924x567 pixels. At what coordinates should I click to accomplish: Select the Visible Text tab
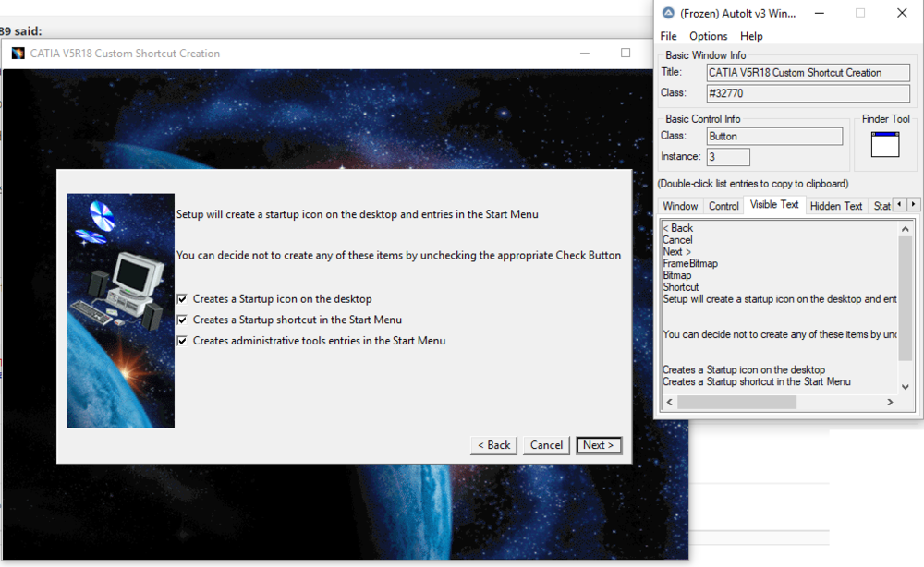[x=774, y=204]
